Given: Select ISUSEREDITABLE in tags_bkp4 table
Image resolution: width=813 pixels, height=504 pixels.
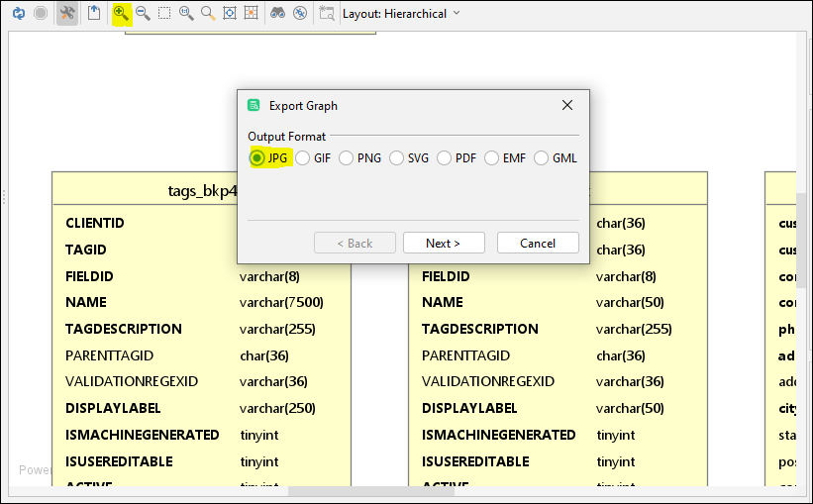Looking at the screenshot, I should 119,461.
